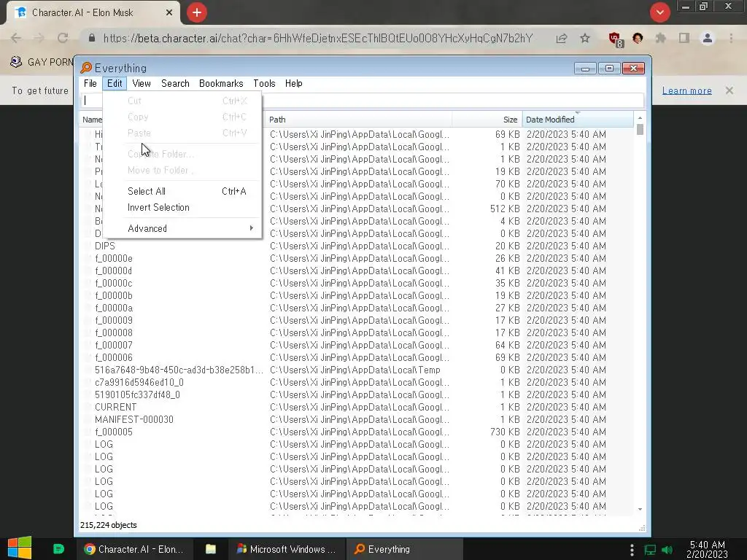The image size is (747, 560).
Task: Sort by Path column header
Action: [358, 120]
